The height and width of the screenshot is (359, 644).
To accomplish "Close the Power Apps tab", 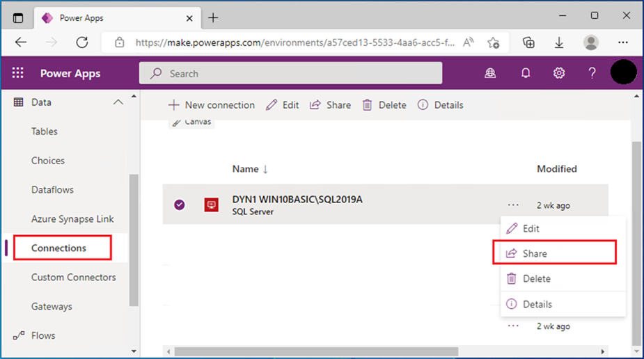I will (x=189, y=18).
